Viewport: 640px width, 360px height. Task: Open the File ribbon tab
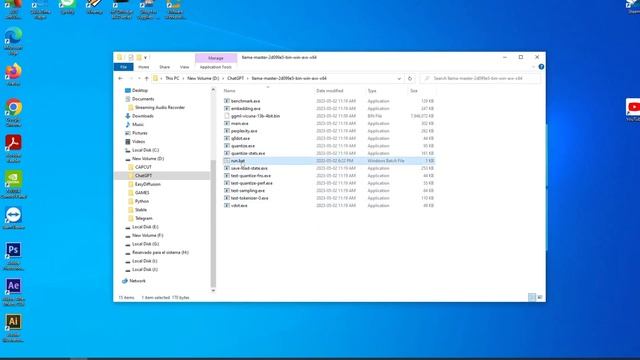123,67
